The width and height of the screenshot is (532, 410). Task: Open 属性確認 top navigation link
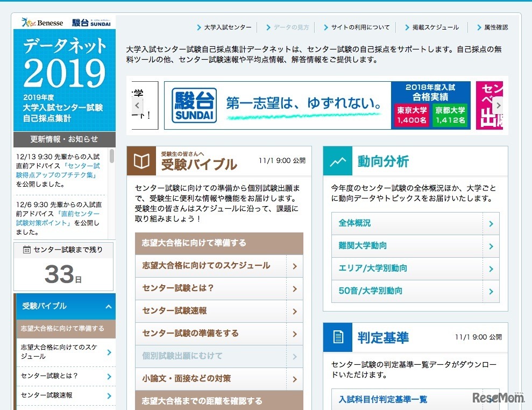coord(492,27)
